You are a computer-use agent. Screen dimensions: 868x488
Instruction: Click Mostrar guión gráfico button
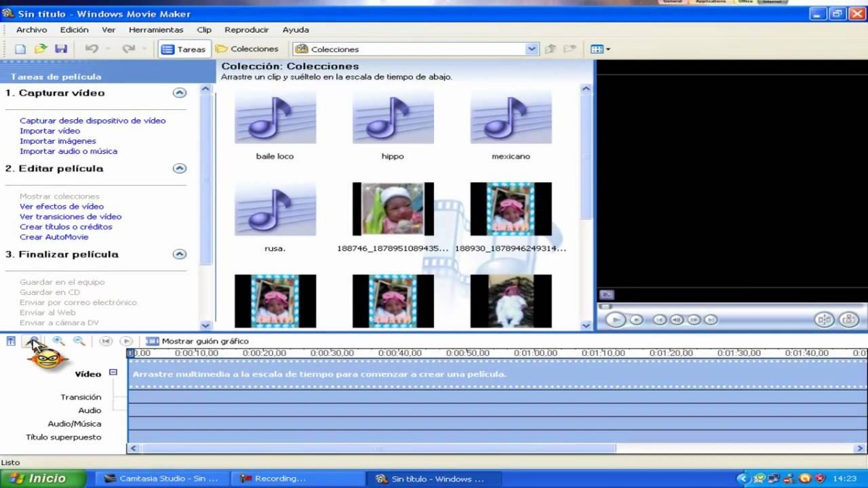coord(197,341)
